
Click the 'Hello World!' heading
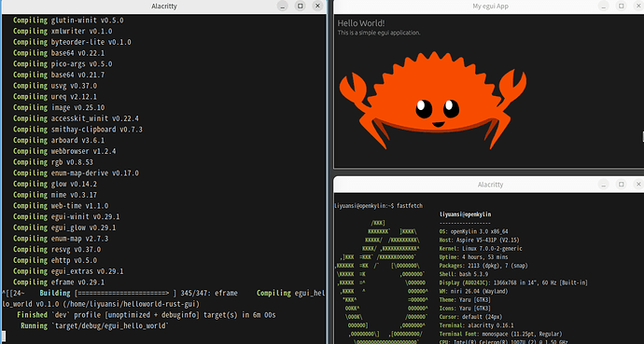coord(361,23)
